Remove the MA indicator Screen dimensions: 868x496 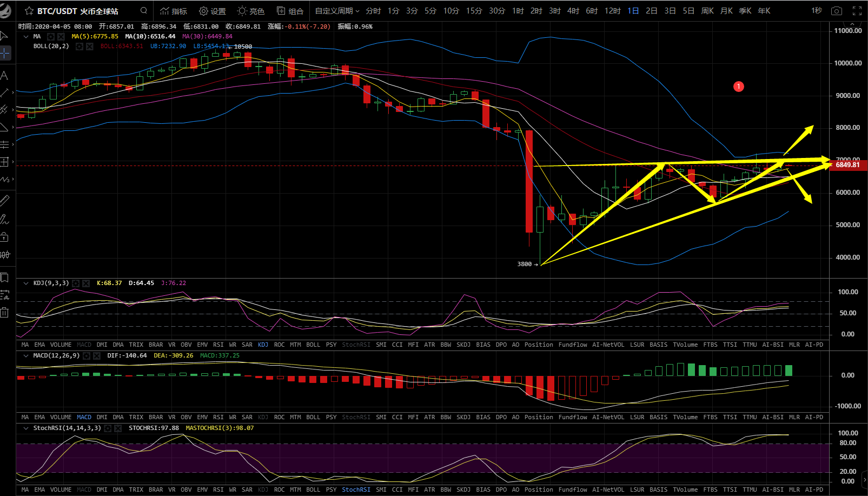(61, 37)
